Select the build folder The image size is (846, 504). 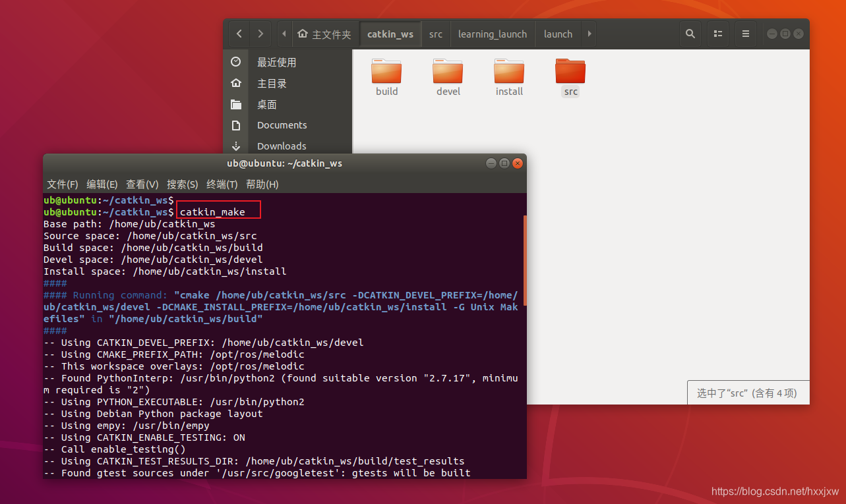point(386,77)
